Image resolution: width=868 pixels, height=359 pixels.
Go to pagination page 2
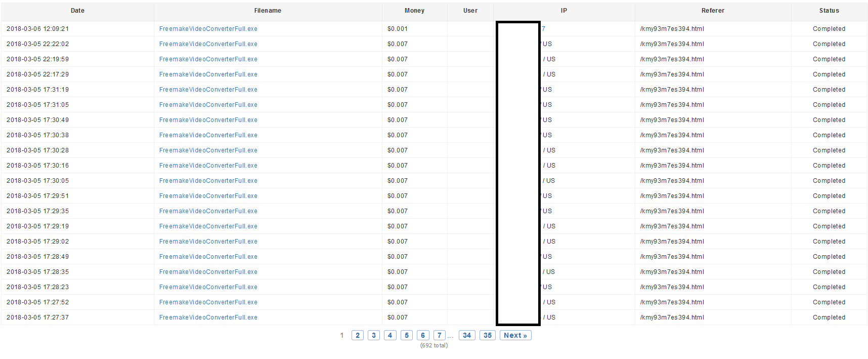tap(358, 335)
